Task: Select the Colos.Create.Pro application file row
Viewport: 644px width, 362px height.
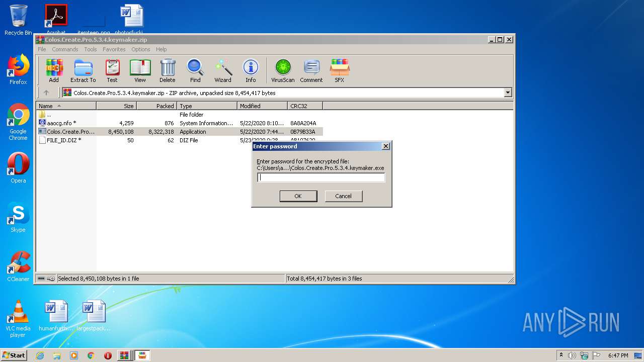Action: click(x=180, y=132)
